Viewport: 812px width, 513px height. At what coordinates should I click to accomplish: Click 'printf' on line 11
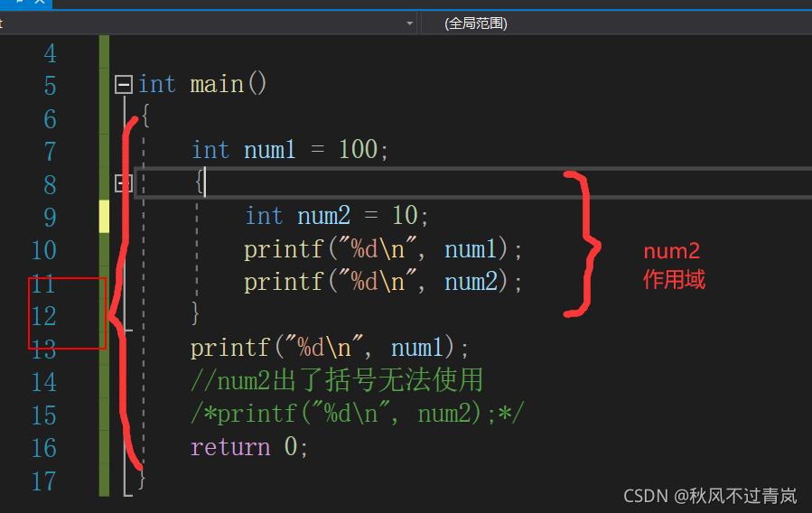point(284,282)
